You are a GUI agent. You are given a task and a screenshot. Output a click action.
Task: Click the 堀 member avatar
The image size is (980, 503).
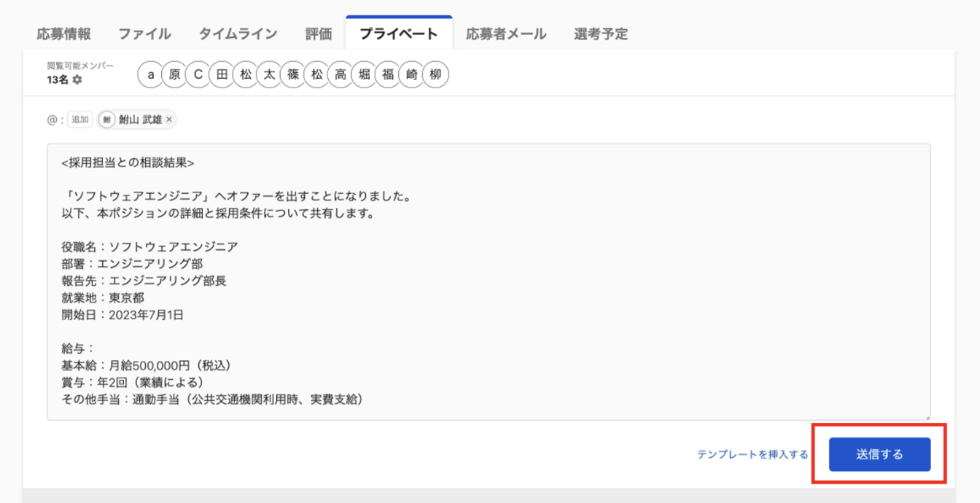pos(364,74)
